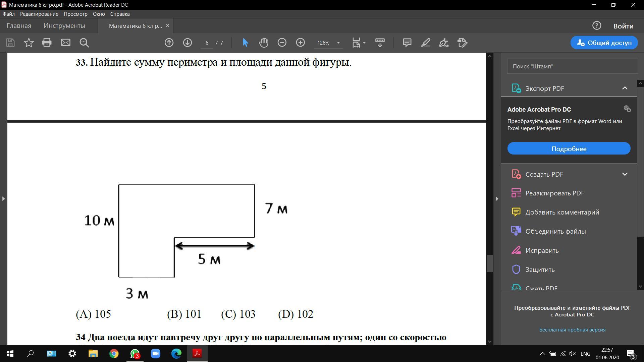Click the Войти sign-in button
The image size is (644, 362).
coord(624,26)
